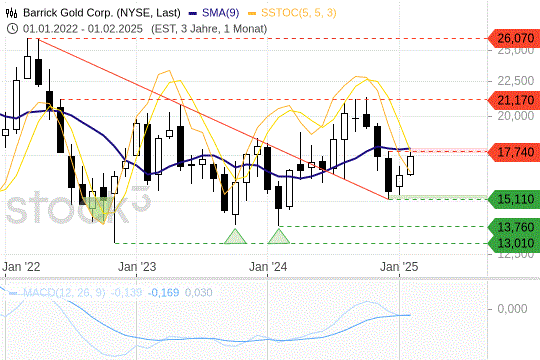Click the (EST, 3 Jahre, 1 Monat) text
Image resolution: width=540 pixels, height=360 pixels.
point(209,29)
